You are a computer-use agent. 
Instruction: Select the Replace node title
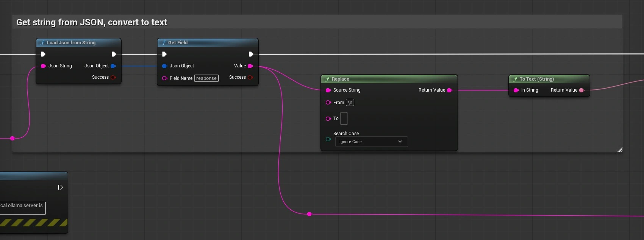click(x=341, y=79)
